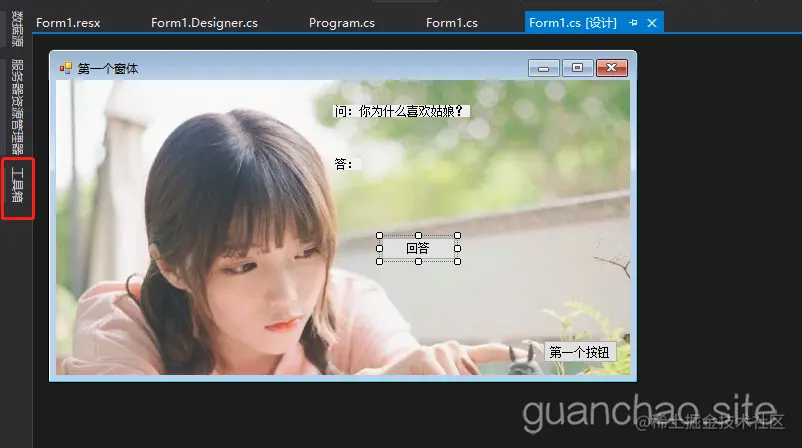Image resolution: width=802 pixels, height=448 pixels.
Task: Select the question label 你为什么喜欢姑娘
Action: [x=402, y=111]
